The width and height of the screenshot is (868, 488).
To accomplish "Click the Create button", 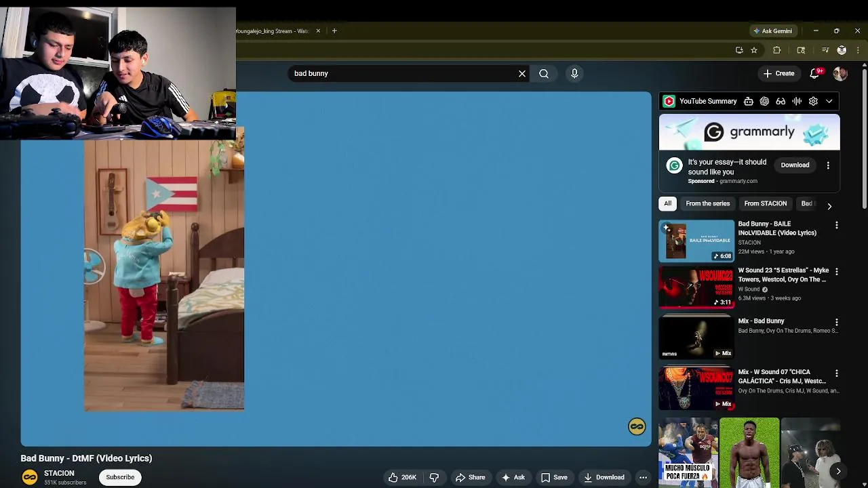I will pyautogui.click(x=778, y=73).
